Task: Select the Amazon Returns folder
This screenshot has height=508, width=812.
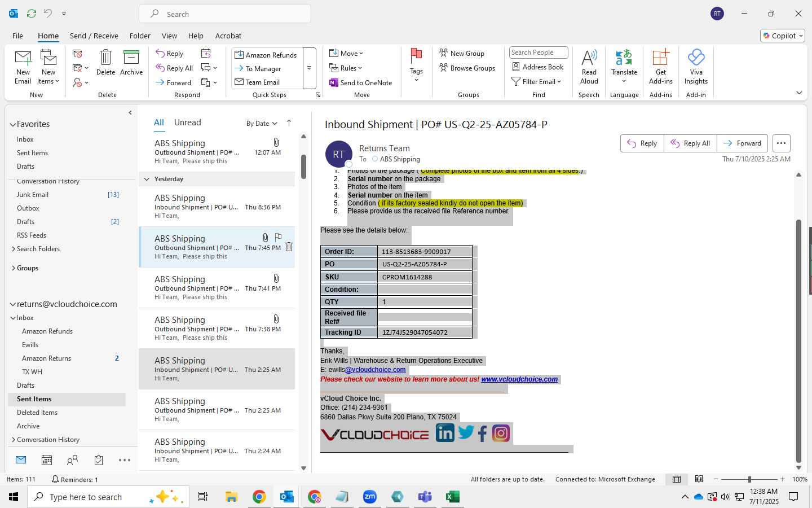Action: 46,358
